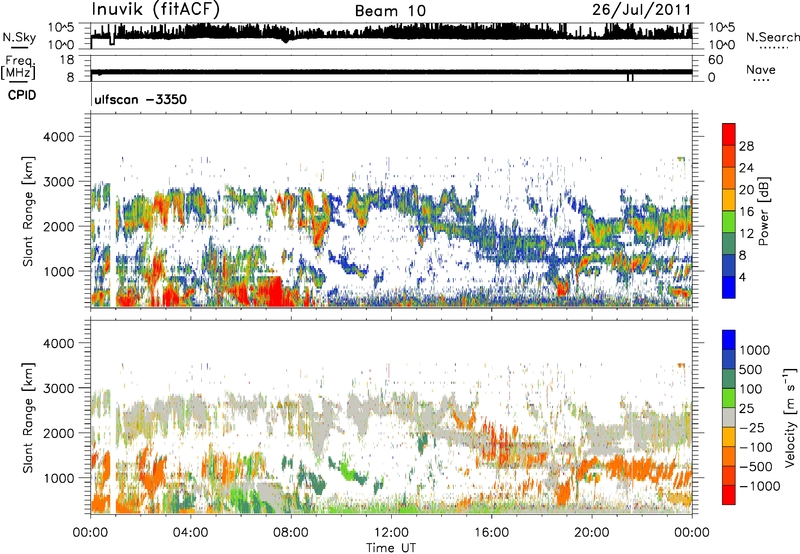
Task: Click the light green 12 dB power colorbar segment
Action: (x=729, y=221)
